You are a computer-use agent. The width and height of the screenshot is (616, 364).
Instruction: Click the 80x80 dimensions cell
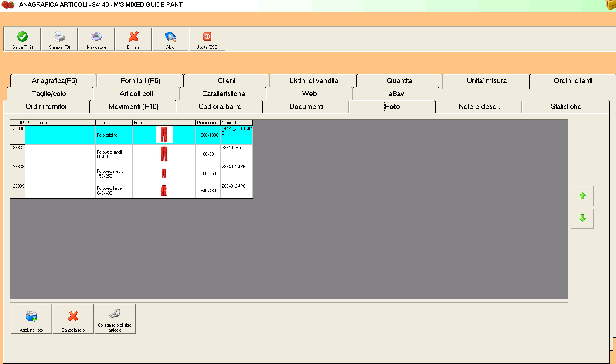point(208,154)
